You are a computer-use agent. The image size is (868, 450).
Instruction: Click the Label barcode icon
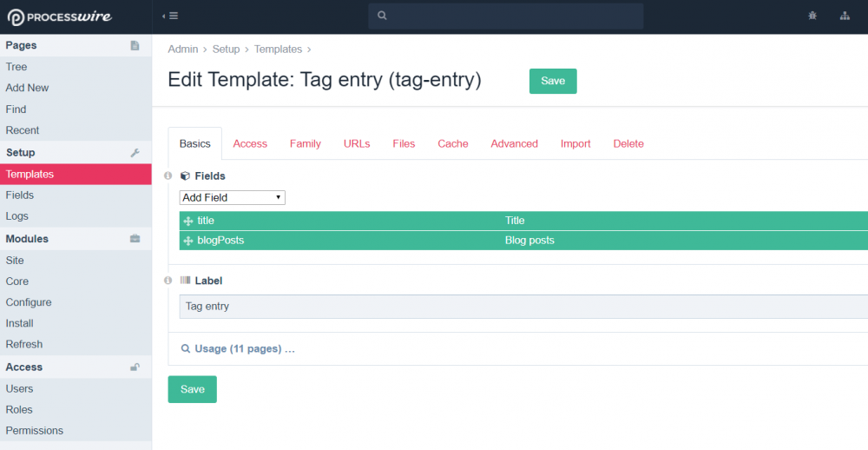[x=186, y=281]
